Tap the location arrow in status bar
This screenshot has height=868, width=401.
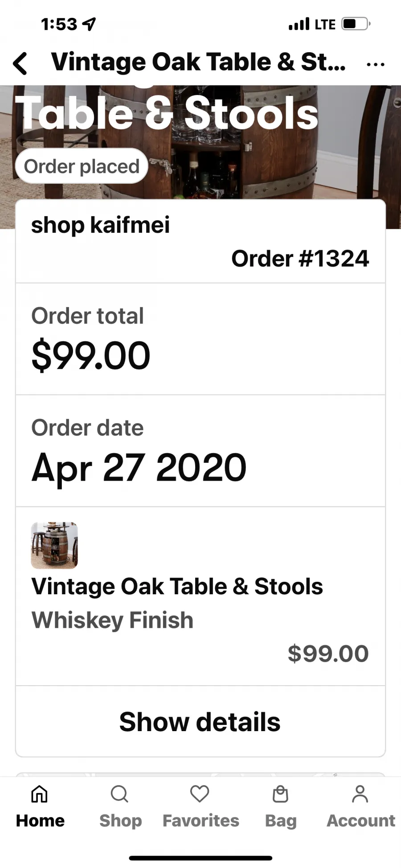point(90,24)
